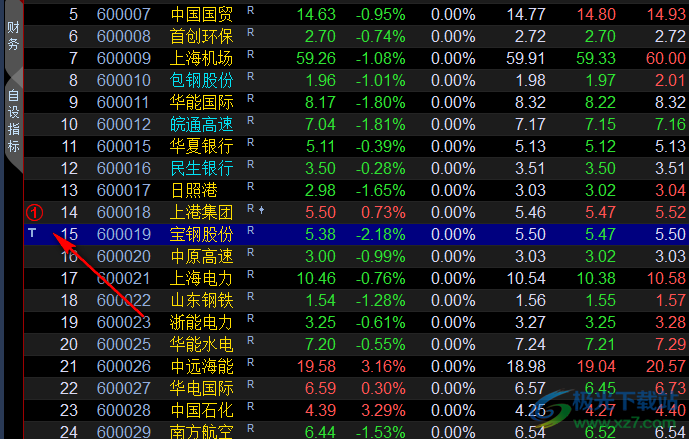Screen dimensions: 689x439
Task: Click the R marker for 包钢股份
Action: tap(250, 76)
